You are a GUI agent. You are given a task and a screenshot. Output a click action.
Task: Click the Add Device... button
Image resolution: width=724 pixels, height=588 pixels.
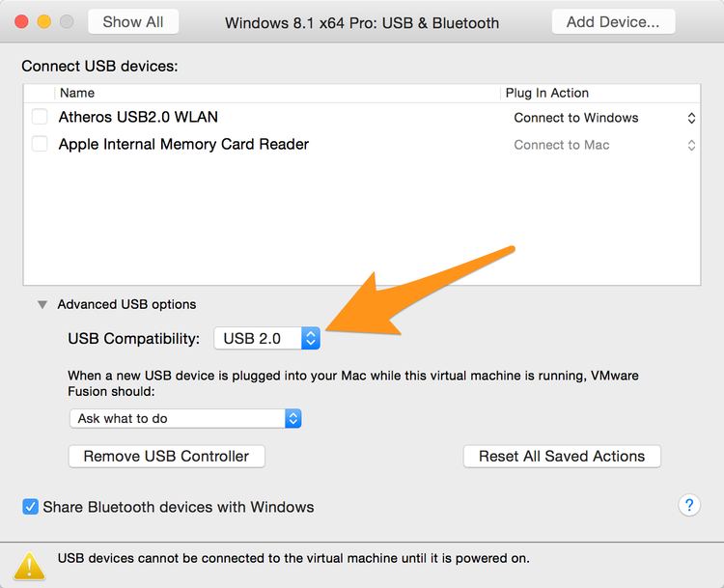[613, 21]
